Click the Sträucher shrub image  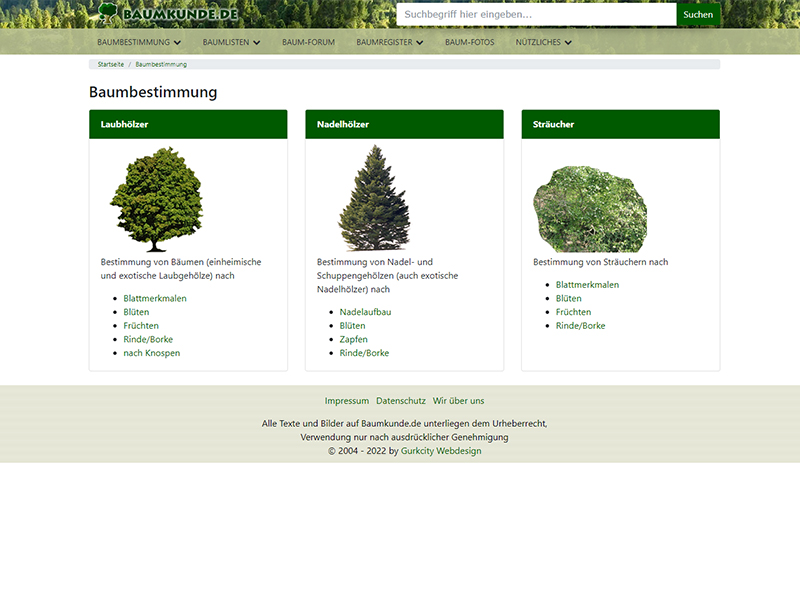(x=590, y=206)
